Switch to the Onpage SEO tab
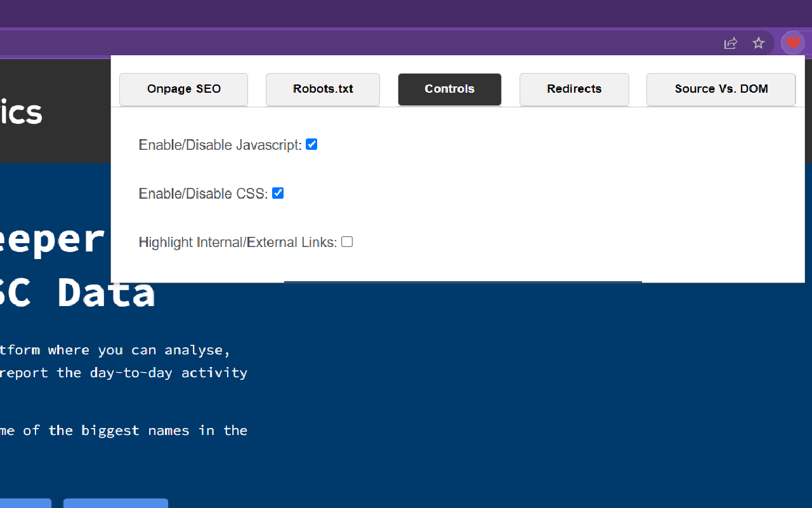The image size is (812, 508). click(x=183, y=89)
